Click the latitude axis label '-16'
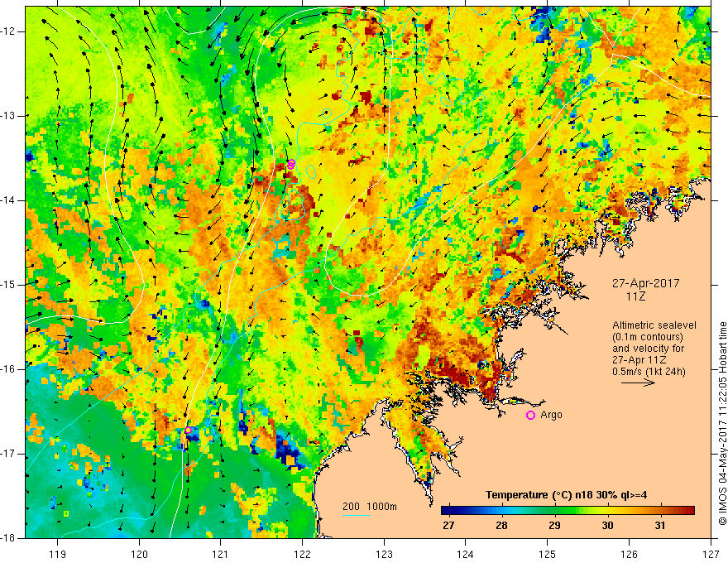 pyautogui.click(x=8, y=369)
